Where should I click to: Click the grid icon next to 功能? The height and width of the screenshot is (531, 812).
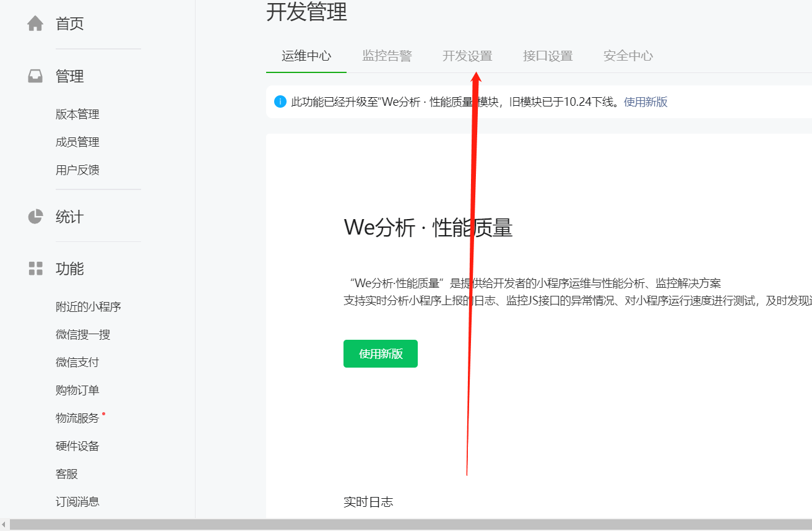click(x=35, y=269)
